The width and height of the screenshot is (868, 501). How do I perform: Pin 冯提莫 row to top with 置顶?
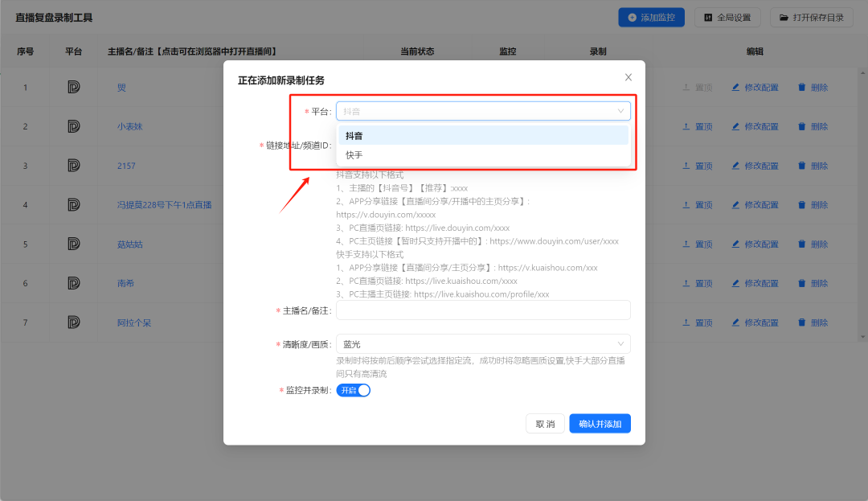click(x=698, y=205)
